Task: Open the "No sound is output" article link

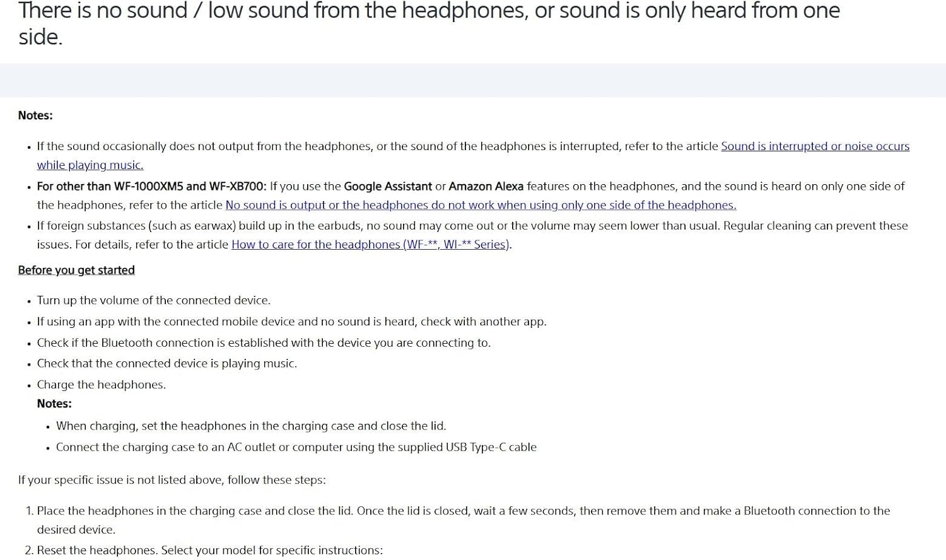Action: 481,205
